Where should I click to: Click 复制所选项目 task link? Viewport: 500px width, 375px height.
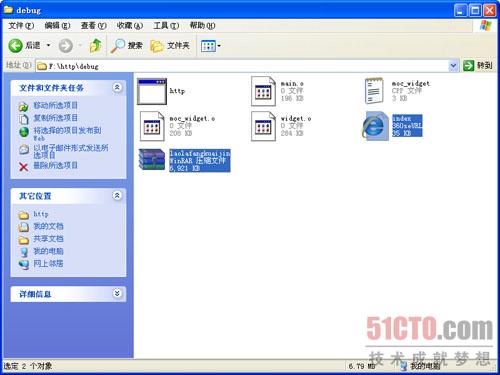coord(56,118)
